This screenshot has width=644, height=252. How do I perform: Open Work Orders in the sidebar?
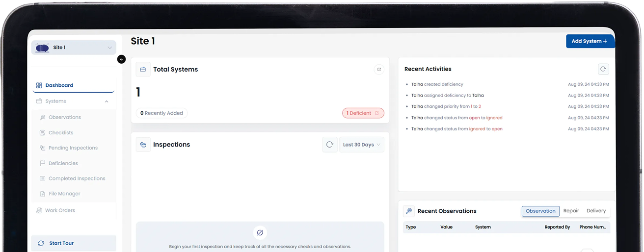pos(60,210)
